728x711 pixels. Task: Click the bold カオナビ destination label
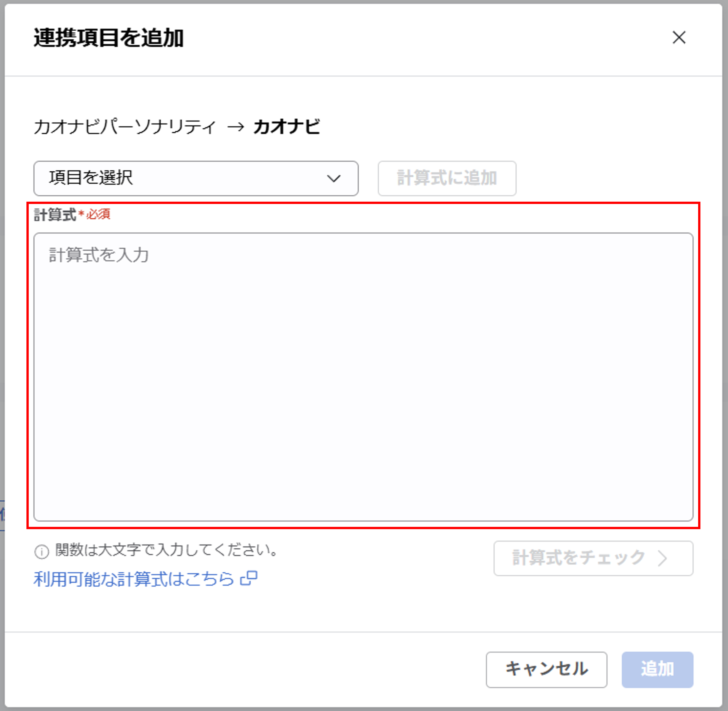pos(287,127)
